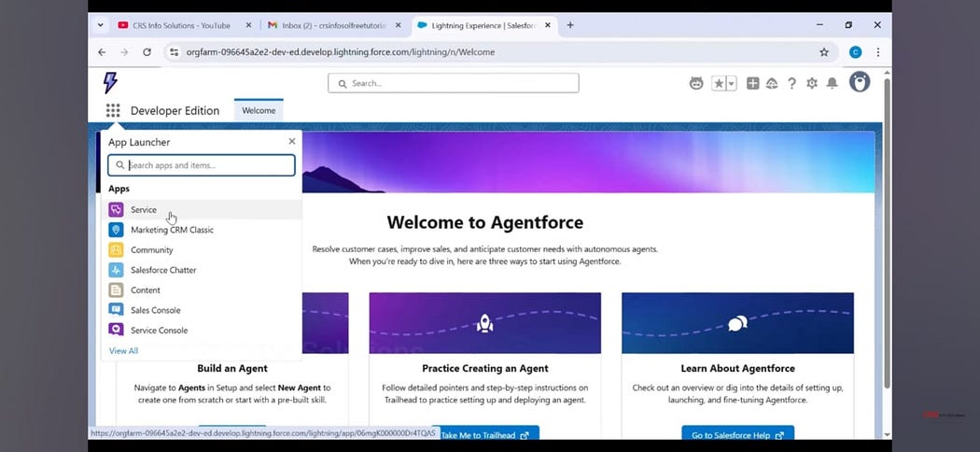Close the Gmail Inbox browser tab

click(399, 25)
